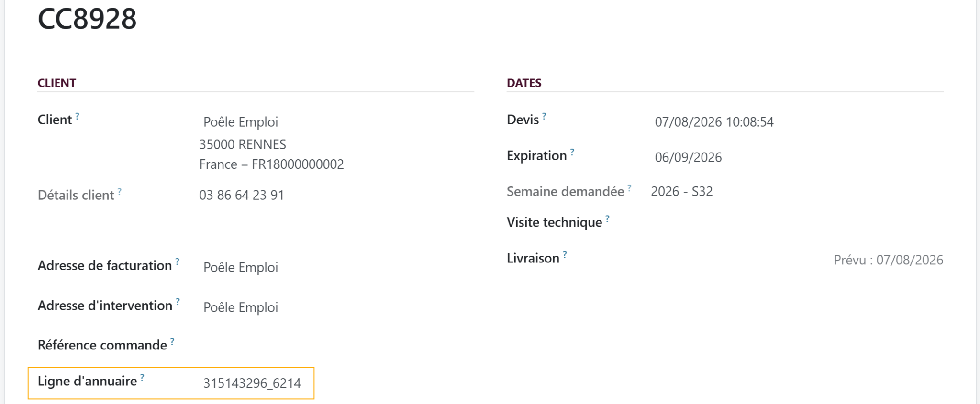Click help icon next to Adresse de facturation
This screenshot has height=404, width=980.
click(178, 262)
